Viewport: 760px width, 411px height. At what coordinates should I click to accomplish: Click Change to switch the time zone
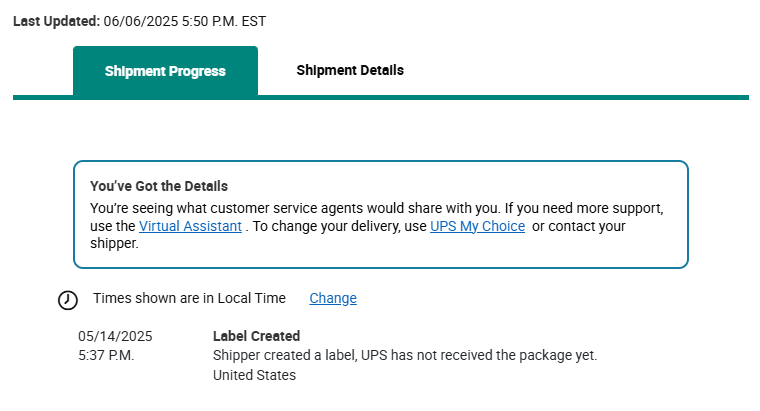click(333, 298)
